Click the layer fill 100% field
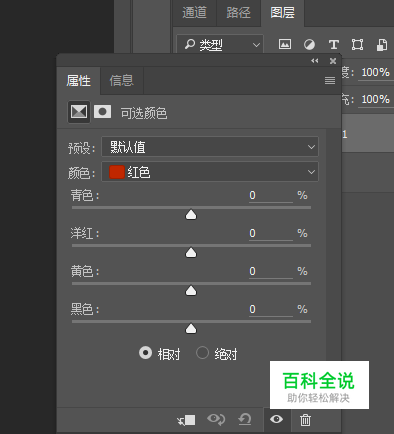 click(376, 99)
